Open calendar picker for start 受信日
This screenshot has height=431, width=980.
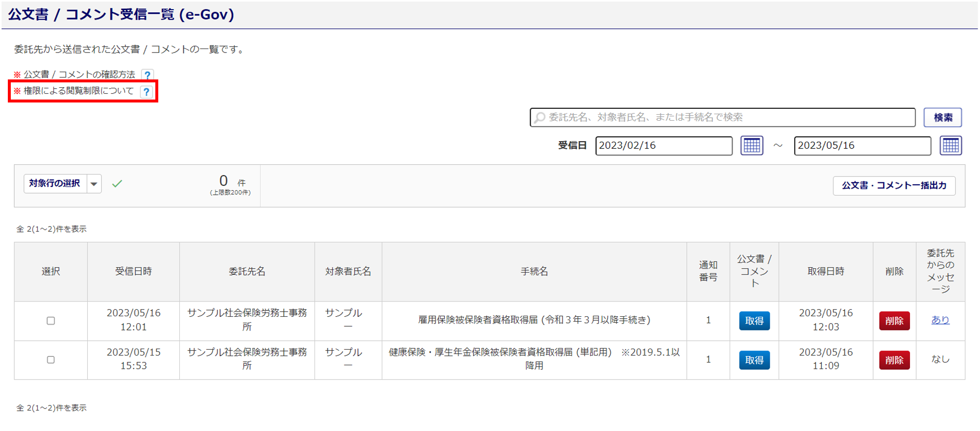click(752, 146)
